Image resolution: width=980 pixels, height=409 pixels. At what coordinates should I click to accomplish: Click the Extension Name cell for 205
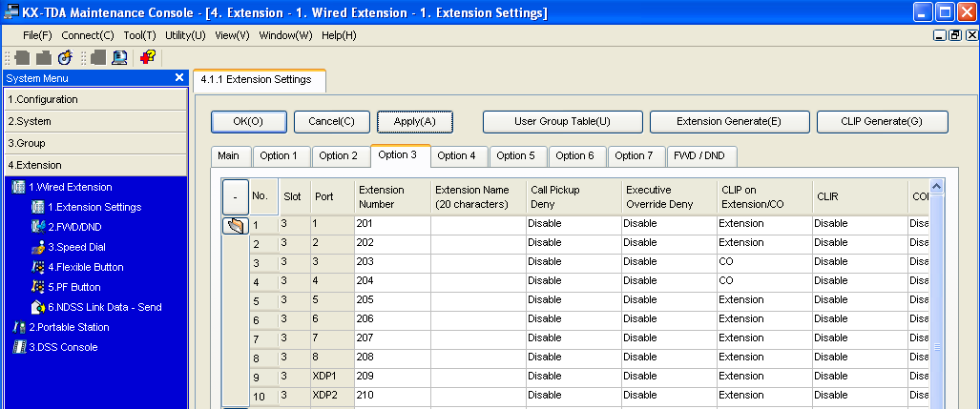coord(478,301)
